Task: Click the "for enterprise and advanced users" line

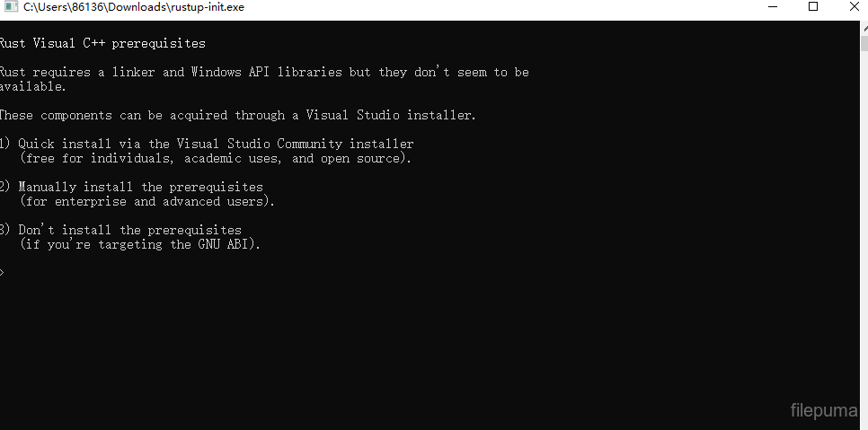Action: coord(147,201)
